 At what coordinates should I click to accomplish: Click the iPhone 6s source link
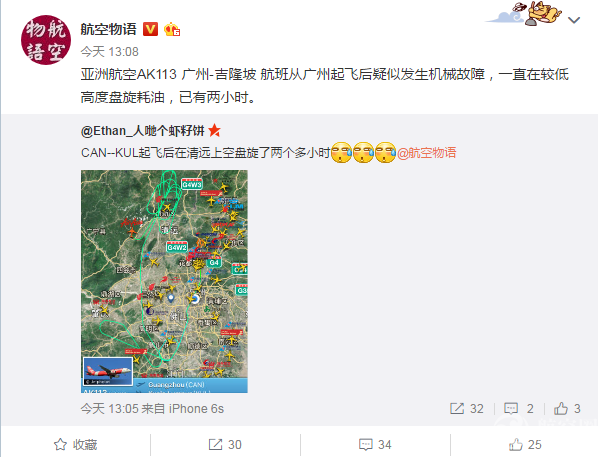(x=196, y=409)
